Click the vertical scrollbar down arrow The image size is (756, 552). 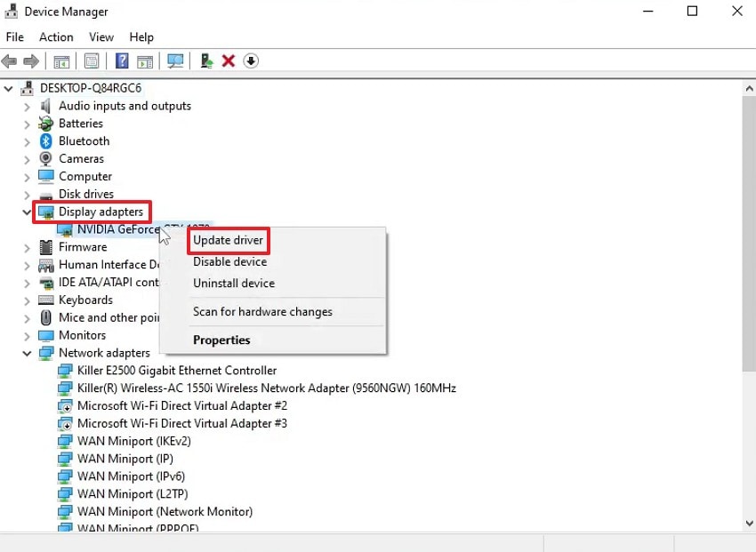749,524
